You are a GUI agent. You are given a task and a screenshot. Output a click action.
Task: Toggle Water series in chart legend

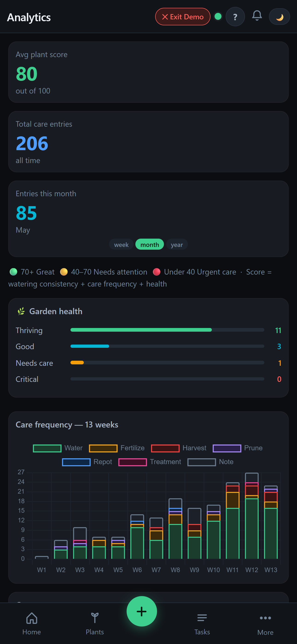pos(58,448)
